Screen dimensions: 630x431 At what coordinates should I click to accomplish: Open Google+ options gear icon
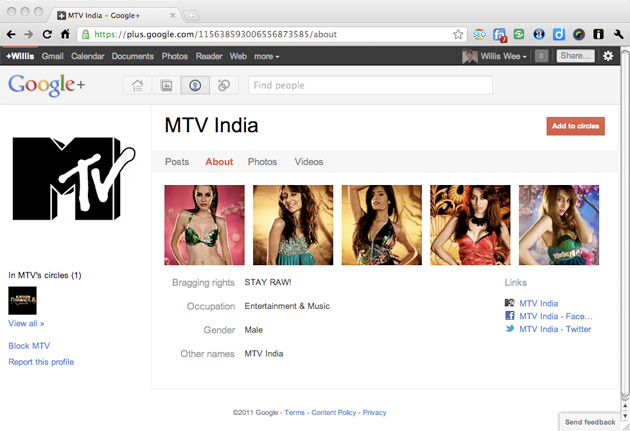(x=608, y=56)
